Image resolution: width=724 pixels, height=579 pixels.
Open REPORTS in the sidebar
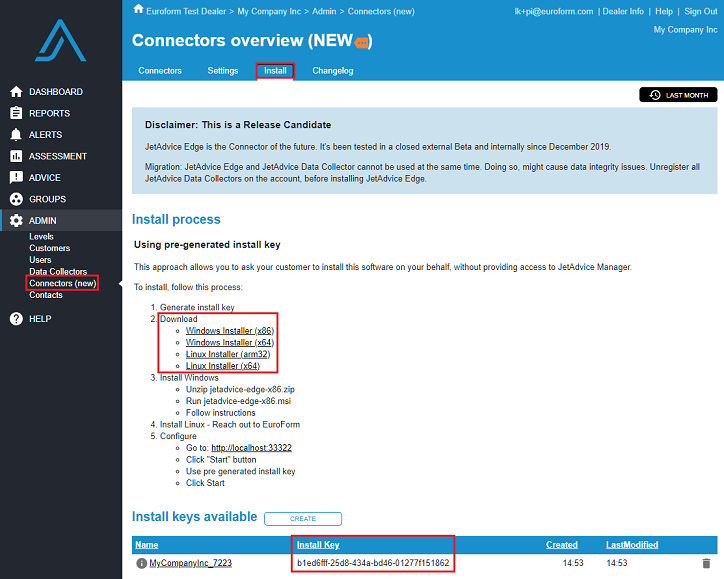click(49, 113)
